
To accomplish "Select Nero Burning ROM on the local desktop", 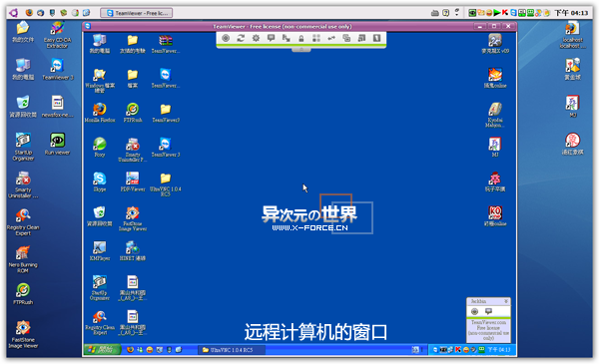I will point(23,259).
